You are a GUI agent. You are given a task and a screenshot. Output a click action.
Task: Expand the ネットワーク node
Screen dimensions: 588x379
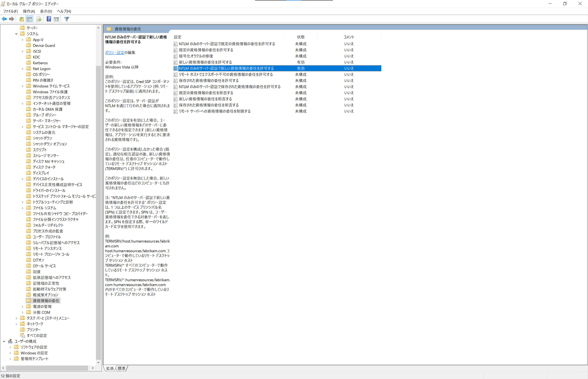pos(16,324)
